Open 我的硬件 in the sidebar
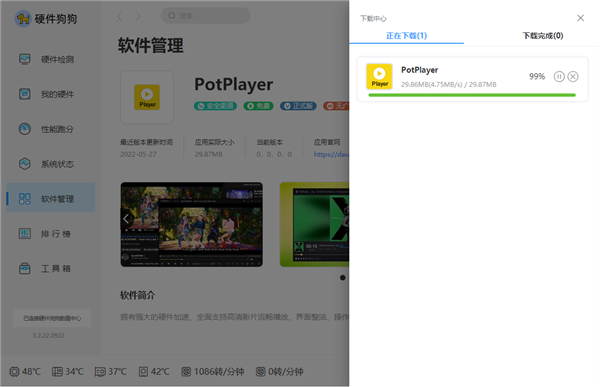This screenshot has width=600, height=387. [51, 94]
